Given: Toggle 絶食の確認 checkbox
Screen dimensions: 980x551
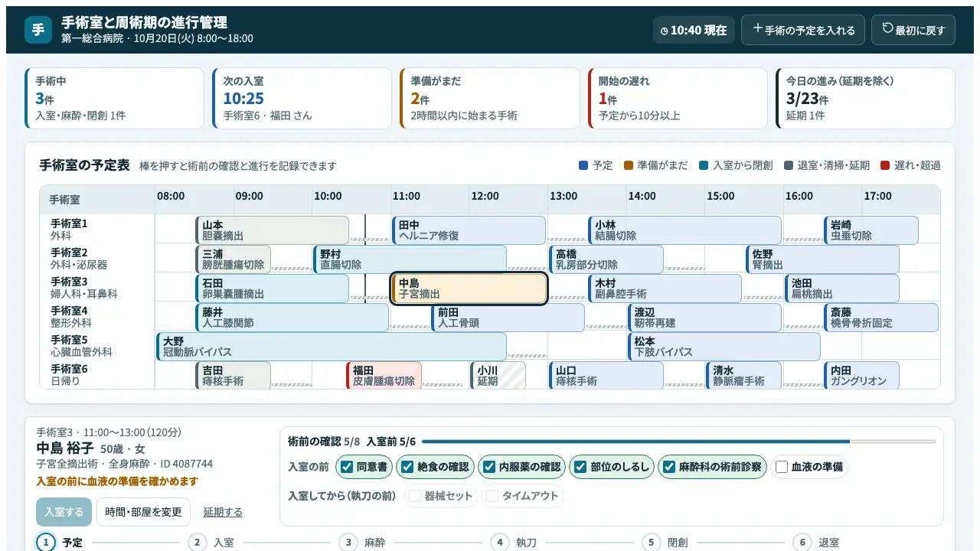Looking at the screenshot, I should point(407,467).
